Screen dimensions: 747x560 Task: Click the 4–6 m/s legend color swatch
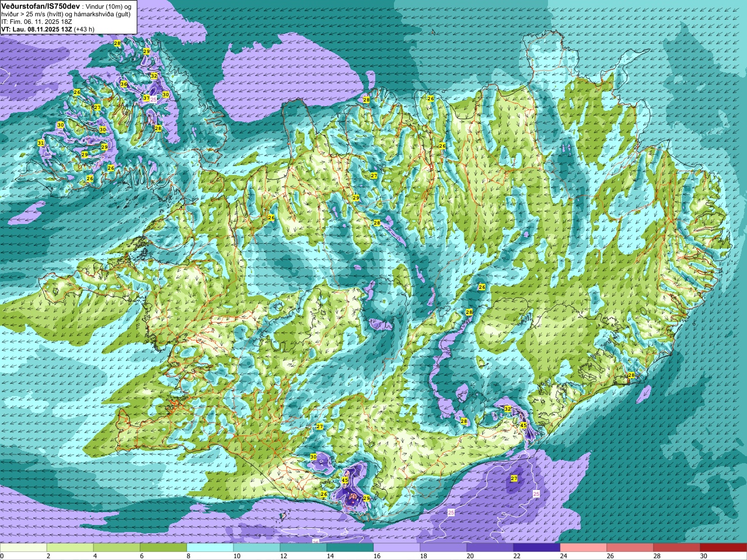tap(117, 548)
